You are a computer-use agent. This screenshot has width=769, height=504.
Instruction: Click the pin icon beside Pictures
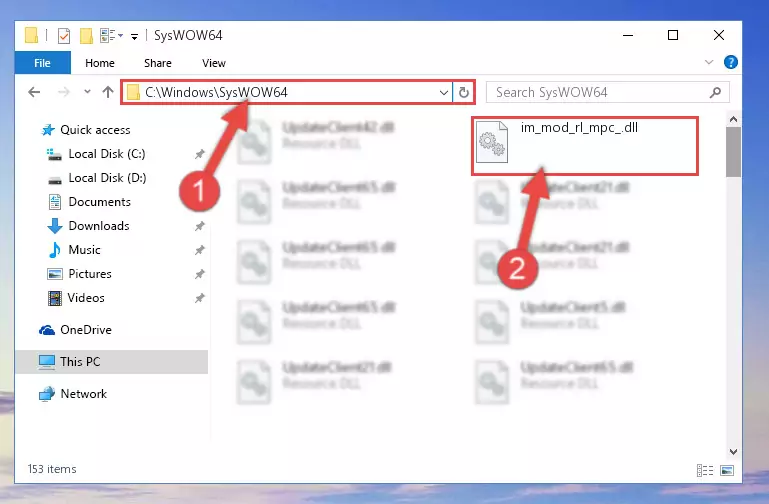(200, 274)
